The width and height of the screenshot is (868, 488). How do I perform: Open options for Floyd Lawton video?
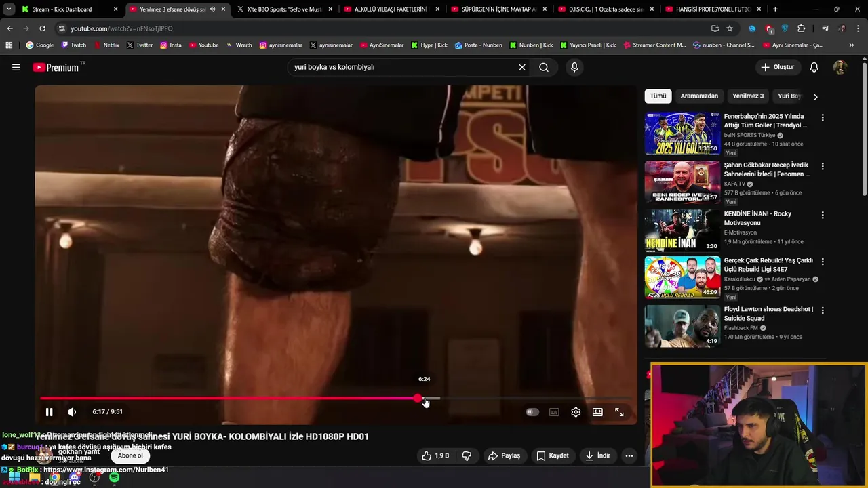tap(823, 310)
